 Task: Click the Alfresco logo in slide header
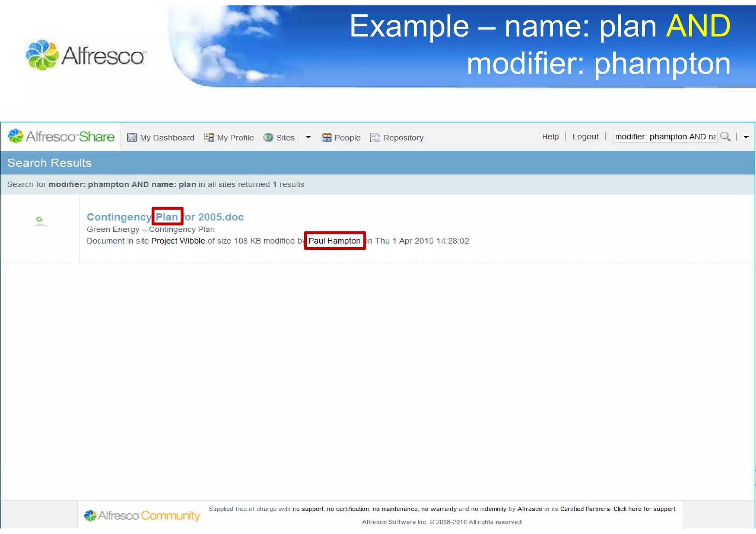86,55
